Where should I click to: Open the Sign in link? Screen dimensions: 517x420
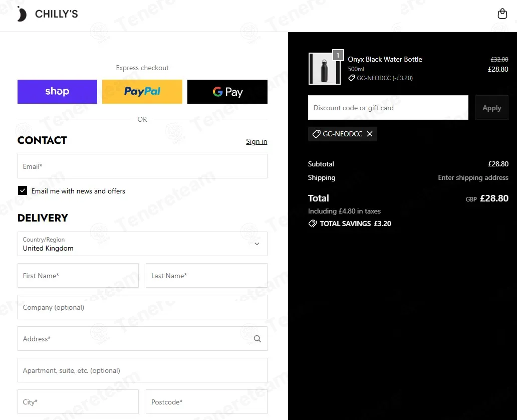pyautogui.click(x=256, y=141)
